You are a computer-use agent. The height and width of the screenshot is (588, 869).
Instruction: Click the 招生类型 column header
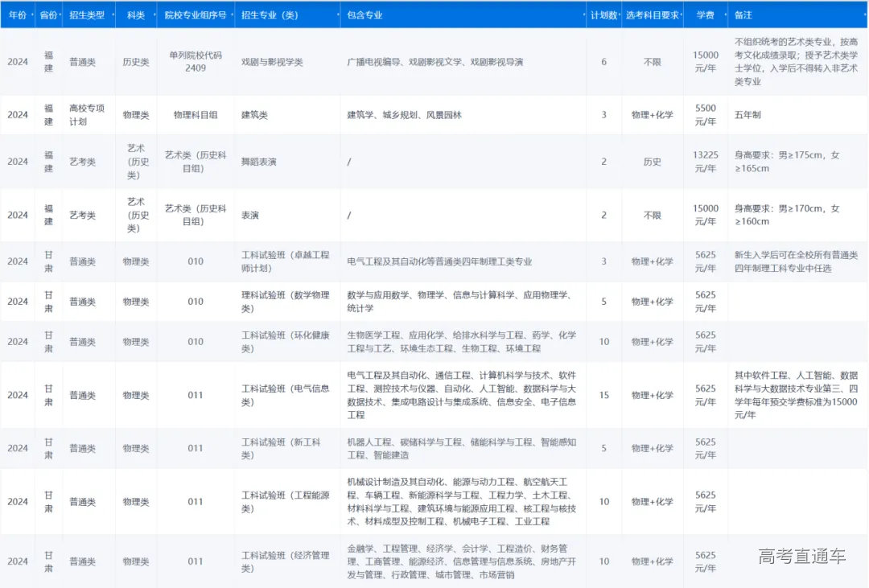(x=88, y=14)
